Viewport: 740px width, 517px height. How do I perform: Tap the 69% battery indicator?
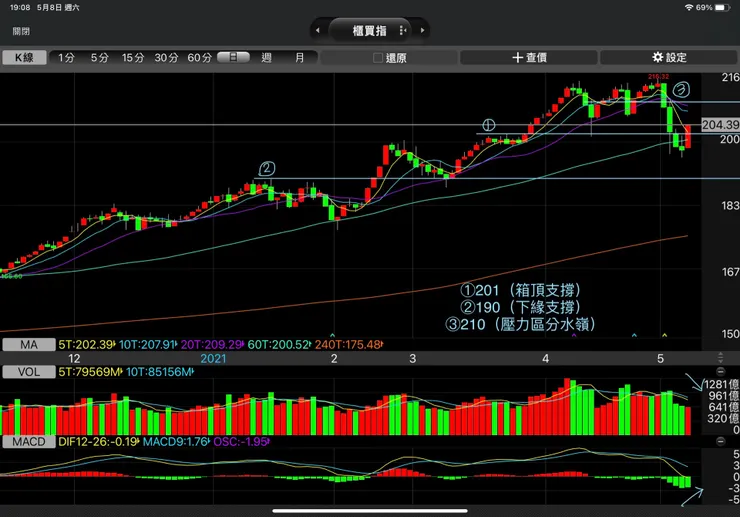[713, 8]
